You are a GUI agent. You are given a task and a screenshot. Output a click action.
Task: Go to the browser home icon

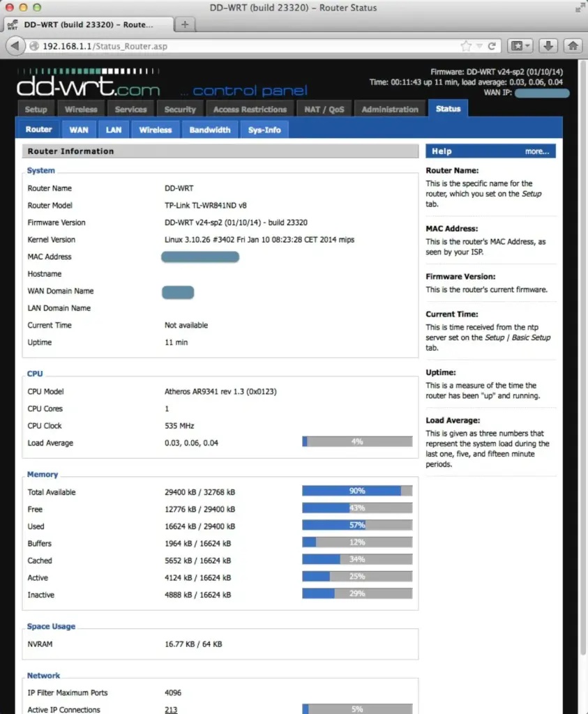click(573, 46)
